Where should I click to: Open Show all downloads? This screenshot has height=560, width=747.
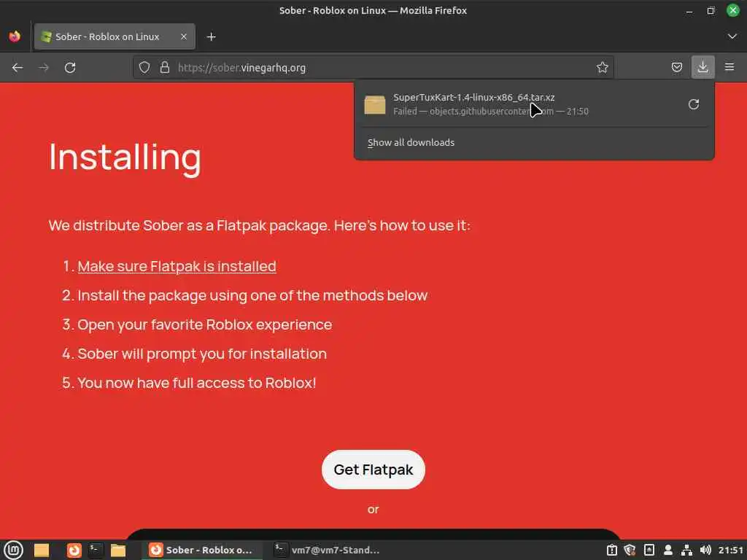(x=411, y=142)
